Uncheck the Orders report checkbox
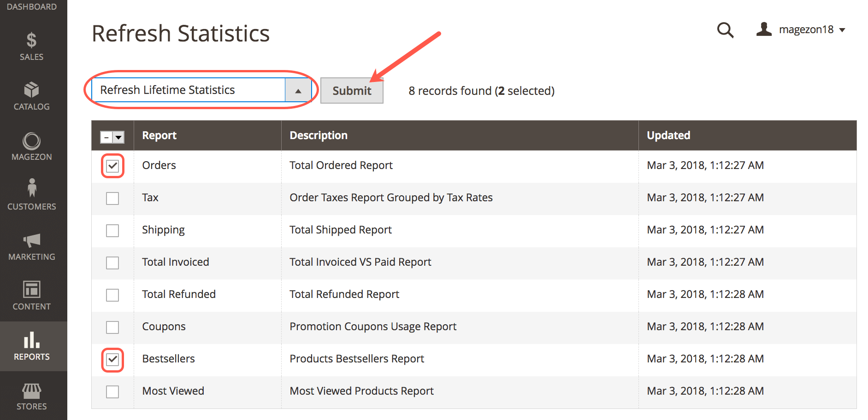Viewport: 868px width, 420px height. click(112, 166)
